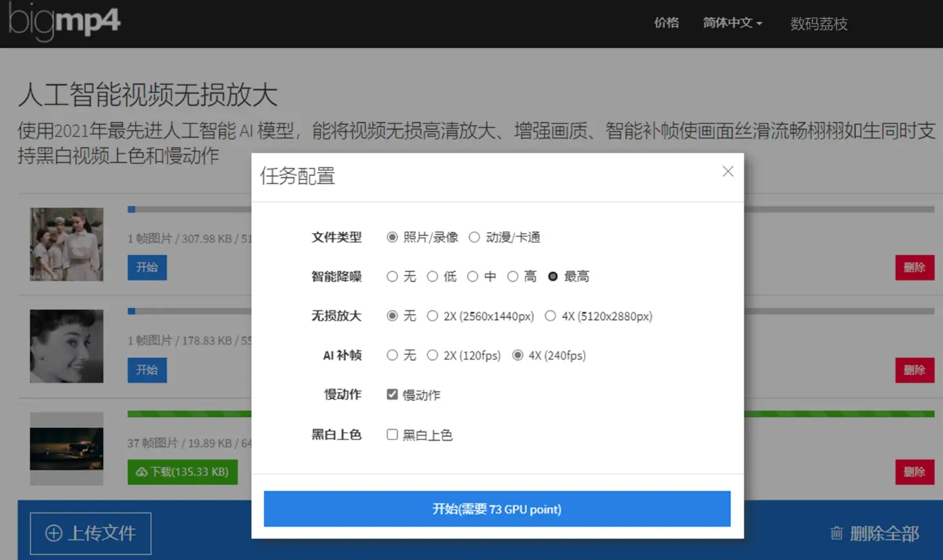The width and height of the screenshot is (943, 560).
Task: Click the bigmp4 logo
Action: click(x=64, y=22)
